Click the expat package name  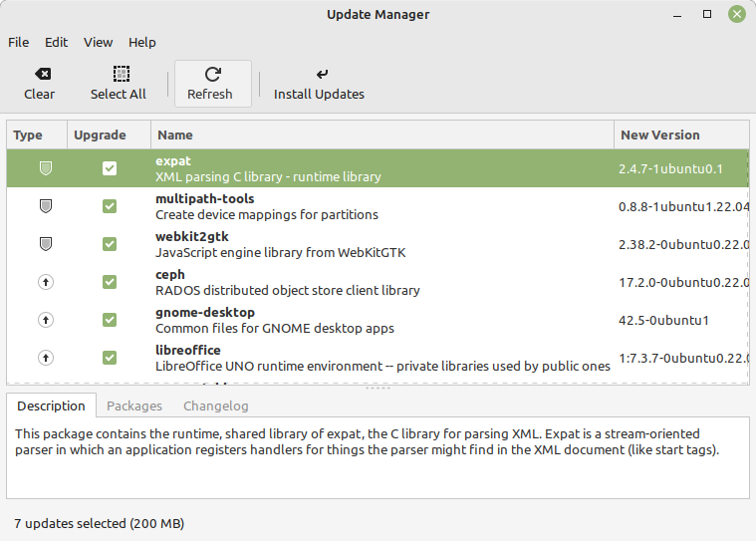[x=173, y=161]
